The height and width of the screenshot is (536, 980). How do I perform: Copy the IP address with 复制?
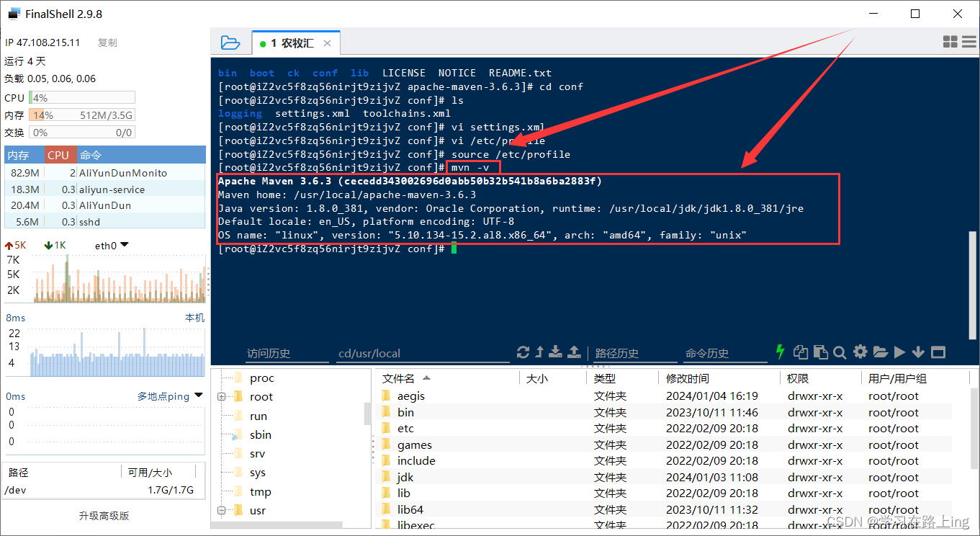(107, 43)
